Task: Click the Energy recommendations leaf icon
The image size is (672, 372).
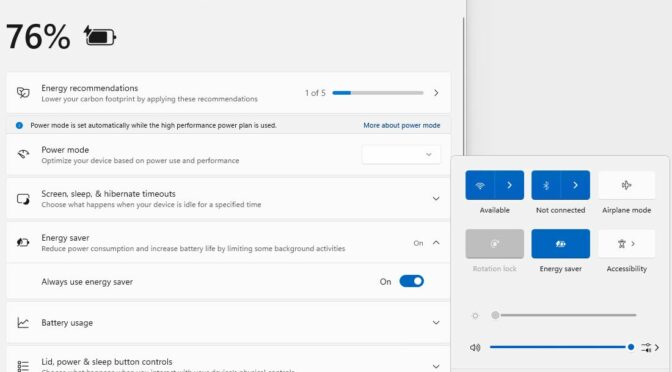Action: point(23,93)
